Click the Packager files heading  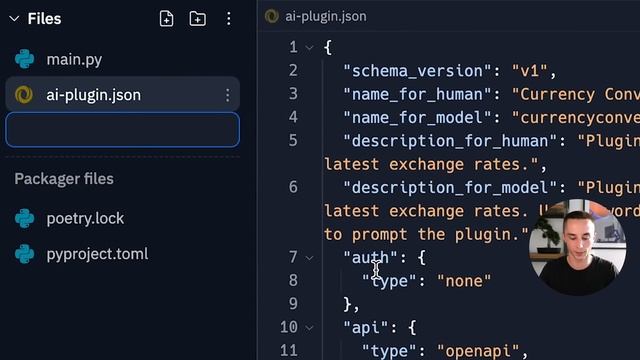click(64, 179)
